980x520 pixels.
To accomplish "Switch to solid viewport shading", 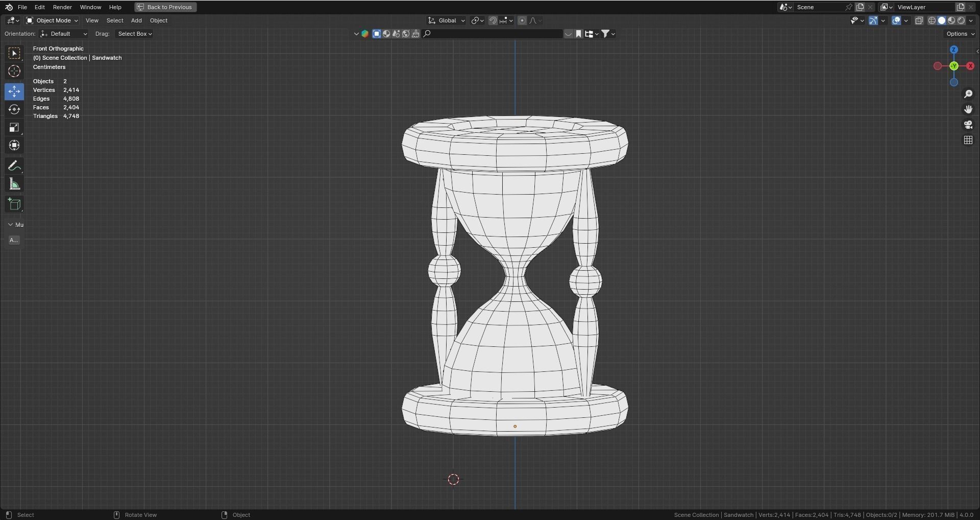I will click(942, 20).
